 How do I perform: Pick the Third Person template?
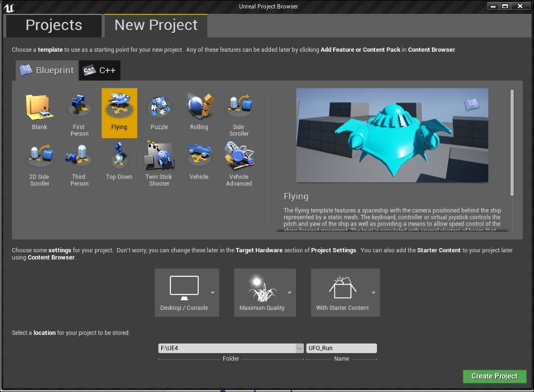click(x=80, y=163)
